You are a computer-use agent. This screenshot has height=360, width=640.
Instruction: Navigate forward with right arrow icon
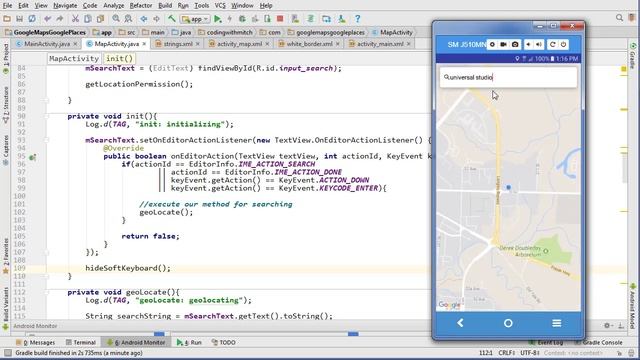pyautogui.click(x=156, y=19)
